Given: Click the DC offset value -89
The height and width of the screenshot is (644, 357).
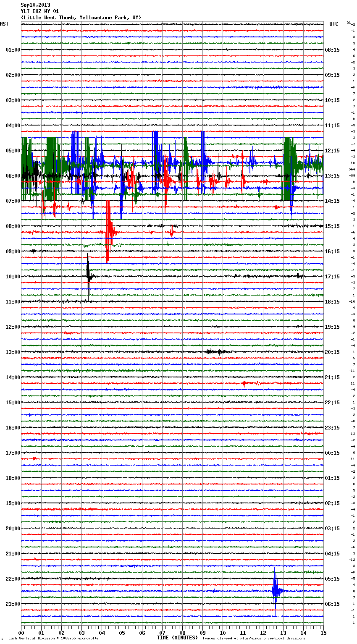Looking at the screenshot, I should point(352,175).
